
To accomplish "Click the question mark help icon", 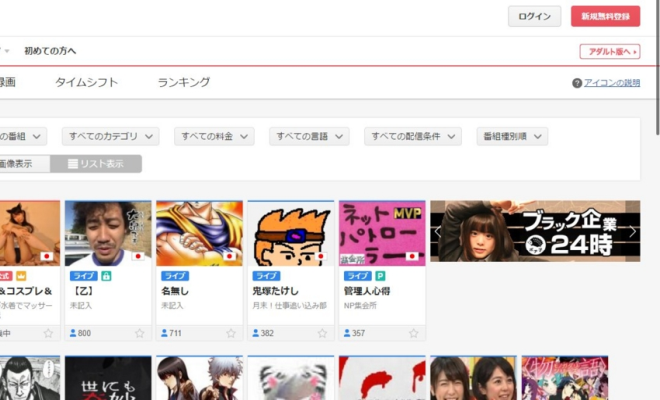I will tap(577, 83).
